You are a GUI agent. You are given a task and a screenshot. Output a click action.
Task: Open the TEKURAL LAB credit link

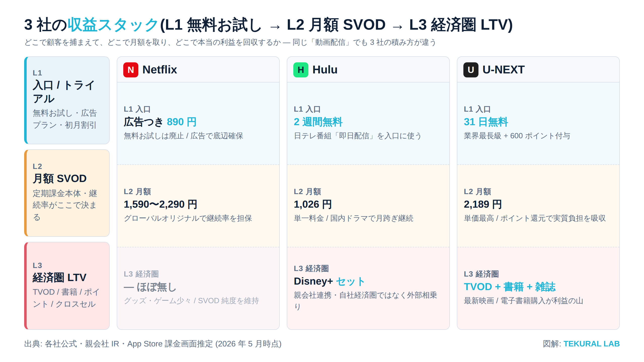click(x=591, y=344)
